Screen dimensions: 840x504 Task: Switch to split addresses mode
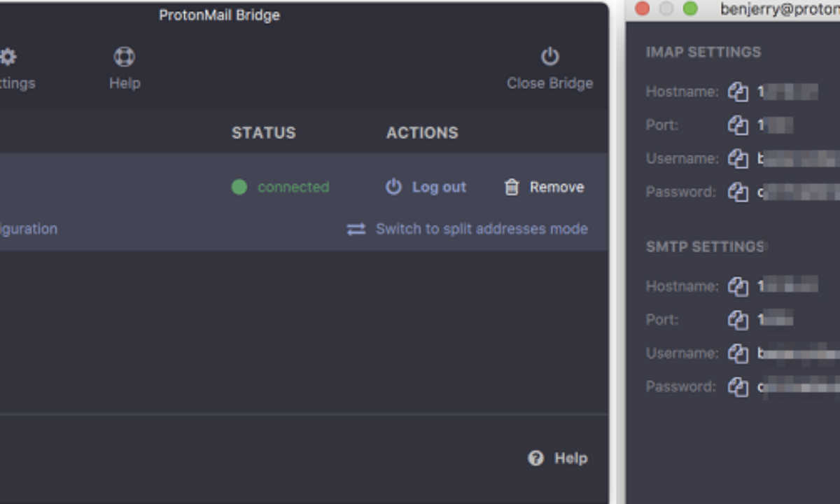pos(468,229)
